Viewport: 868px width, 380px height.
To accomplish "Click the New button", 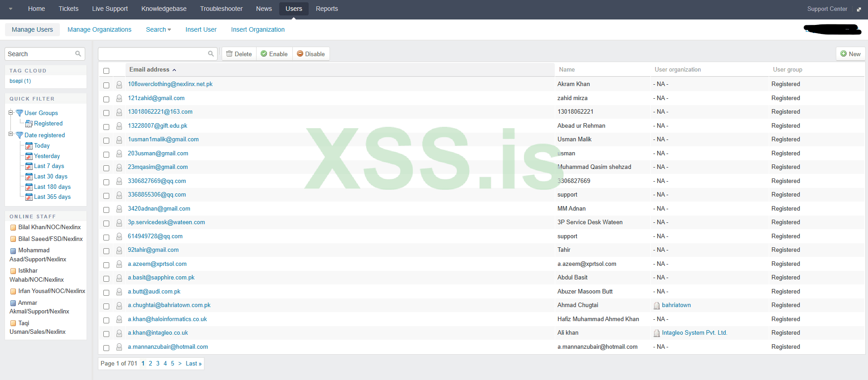I will (850, 54).
